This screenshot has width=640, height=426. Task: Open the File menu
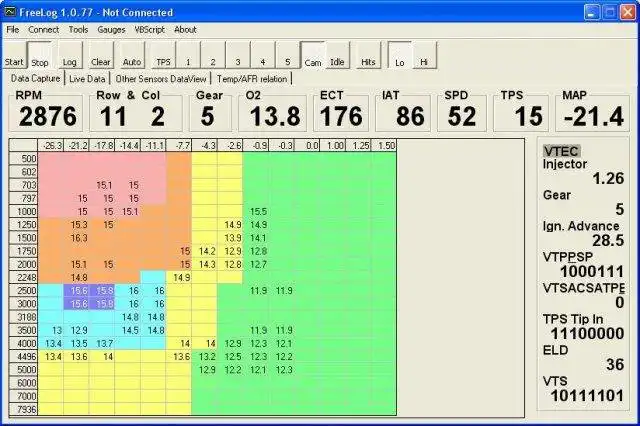(13, 30)
